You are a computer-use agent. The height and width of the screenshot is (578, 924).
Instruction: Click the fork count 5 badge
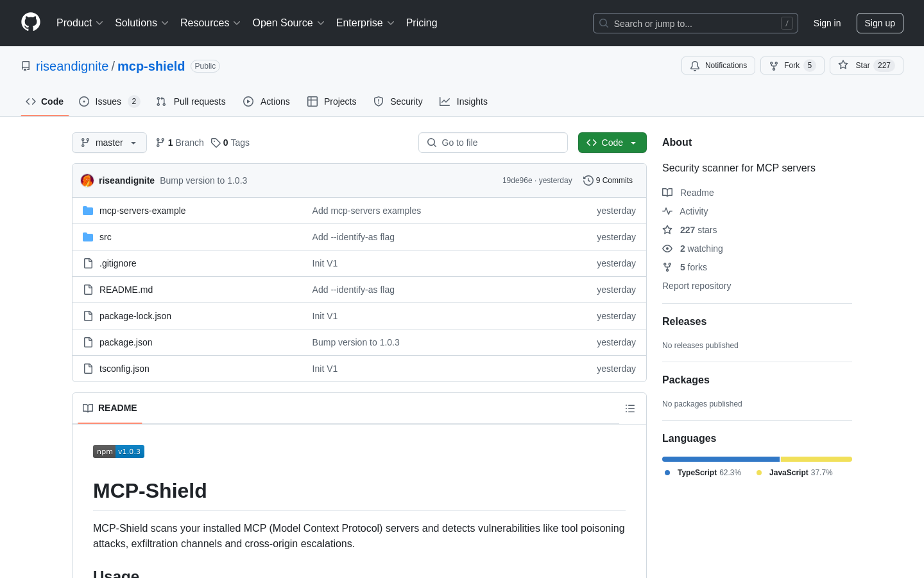click(810, 66)
